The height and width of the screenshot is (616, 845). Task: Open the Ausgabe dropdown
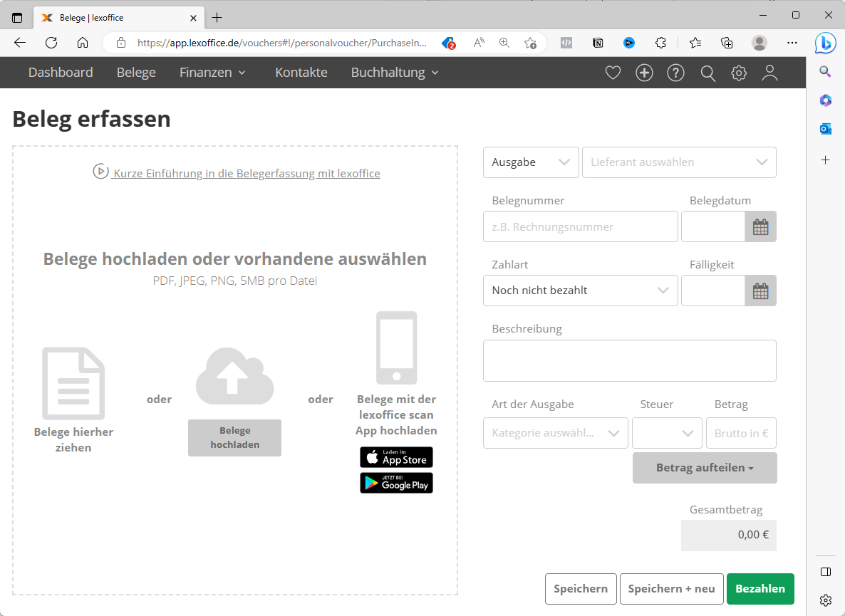pyautogui.click(x=531, y=162)
